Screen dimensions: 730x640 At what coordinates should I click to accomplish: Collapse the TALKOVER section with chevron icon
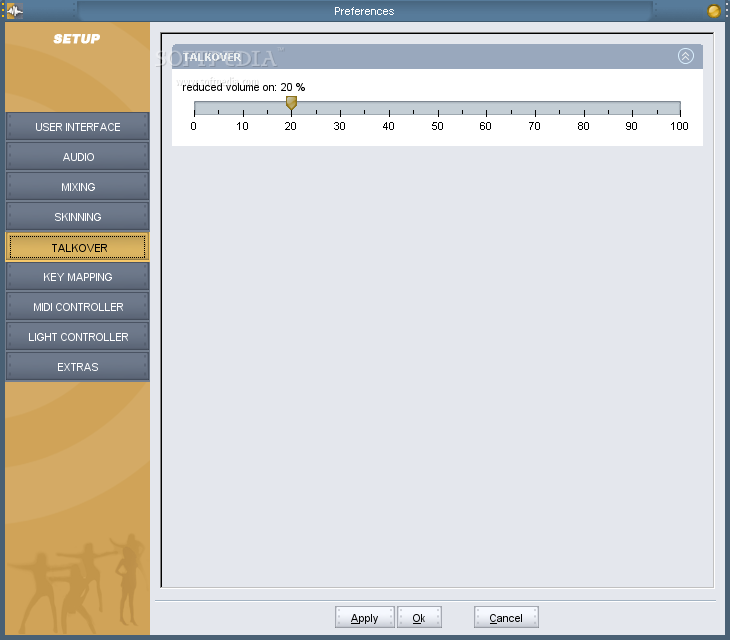click(x=685, y=56)
